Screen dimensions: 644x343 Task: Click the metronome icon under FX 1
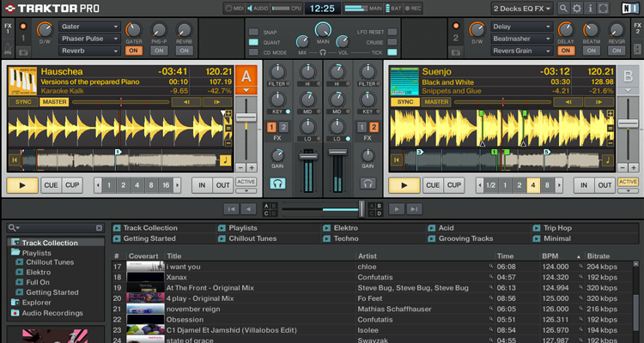9,49
